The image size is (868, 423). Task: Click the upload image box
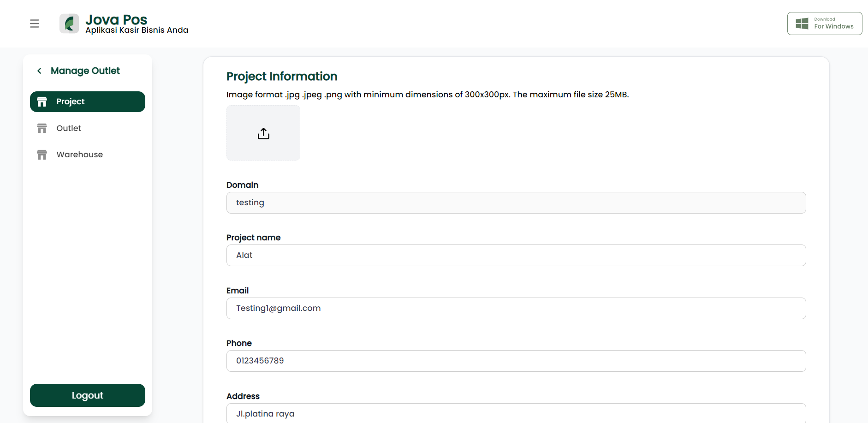tap(263, 133)
